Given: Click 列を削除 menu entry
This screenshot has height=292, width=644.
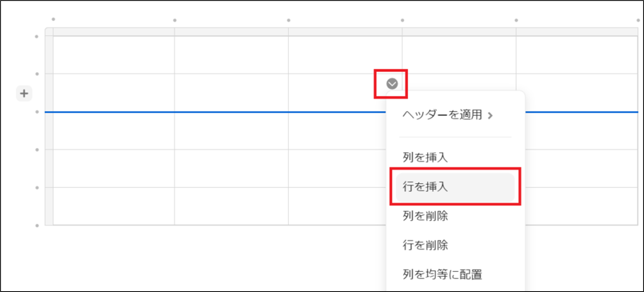Looking at the screenshot, I should (425, 216).
